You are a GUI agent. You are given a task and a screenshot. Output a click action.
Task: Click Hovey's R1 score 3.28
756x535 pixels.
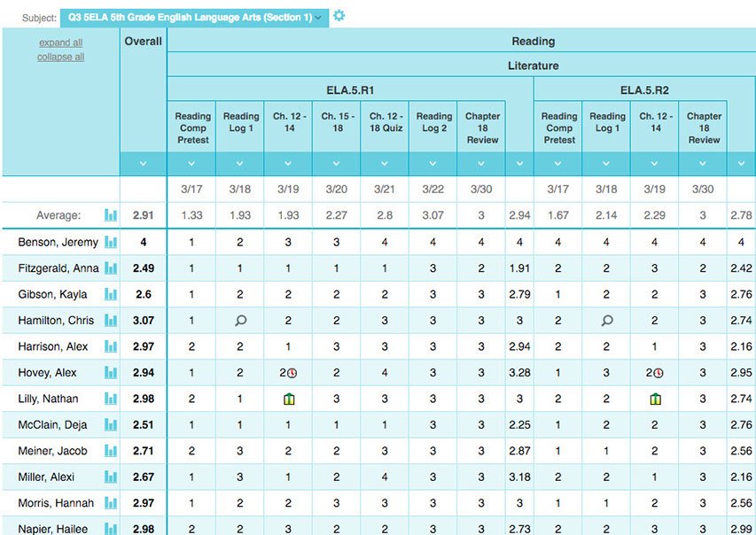(519, 373)
